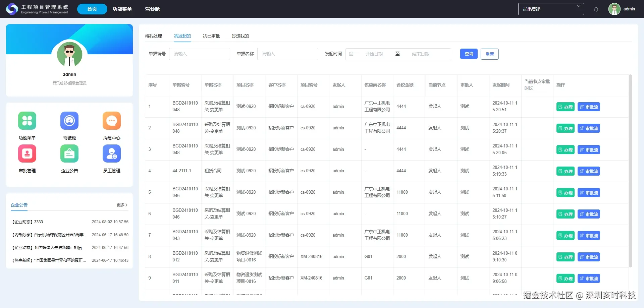This screenshot has height=308, width=644.
Task: Click the table's vertical scrollbar
Action: [630, 171]
